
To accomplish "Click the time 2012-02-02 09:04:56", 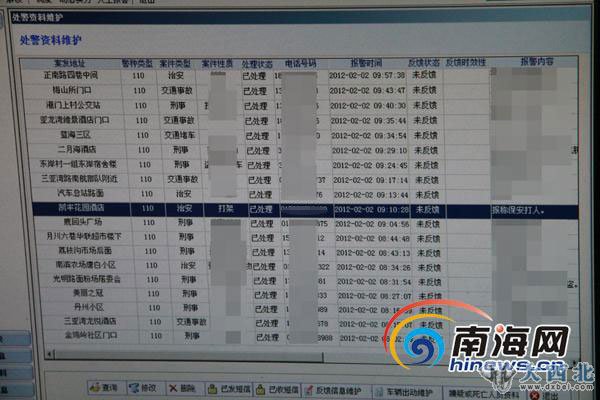I will pos(372,224).
